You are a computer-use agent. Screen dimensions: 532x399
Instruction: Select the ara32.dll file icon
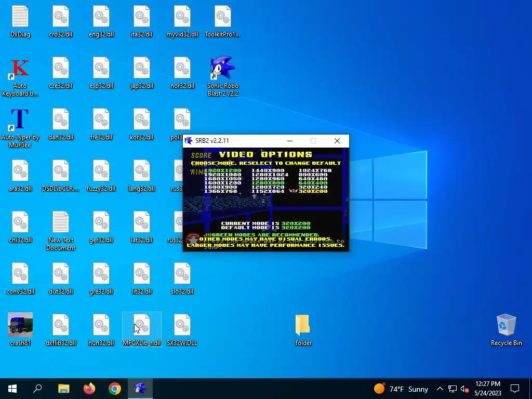click(x=20, y=170)
